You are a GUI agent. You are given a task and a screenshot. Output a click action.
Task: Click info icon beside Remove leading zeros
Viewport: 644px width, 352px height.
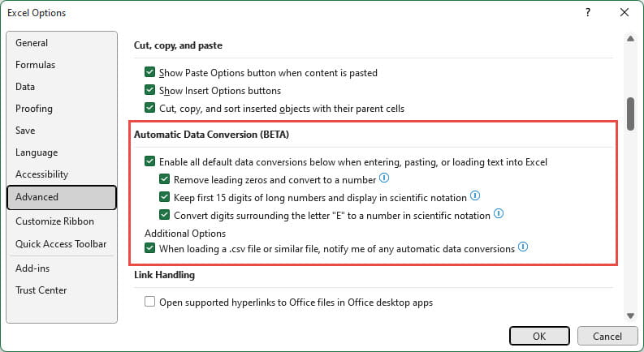[386, 178]
